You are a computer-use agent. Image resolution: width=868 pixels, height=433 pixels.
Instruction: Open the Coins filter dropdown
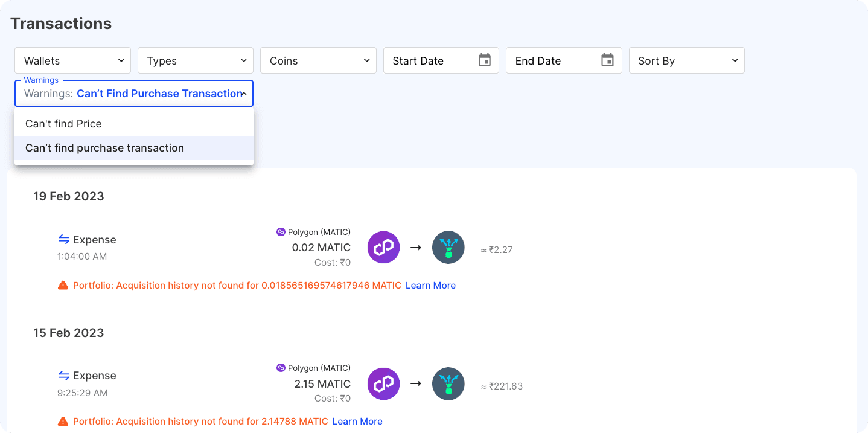318,60
